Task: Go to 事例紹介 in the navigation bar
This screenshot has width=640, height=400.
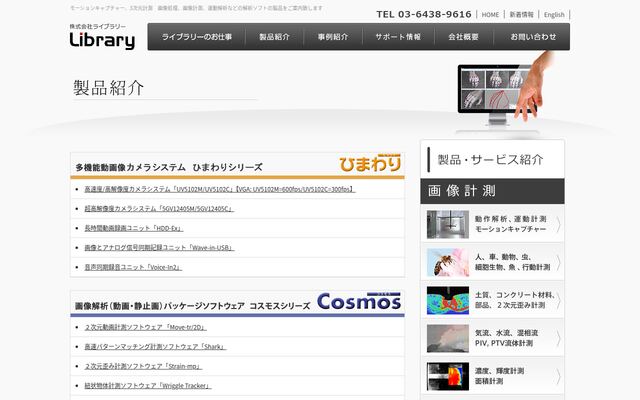Action: (333, 37)
